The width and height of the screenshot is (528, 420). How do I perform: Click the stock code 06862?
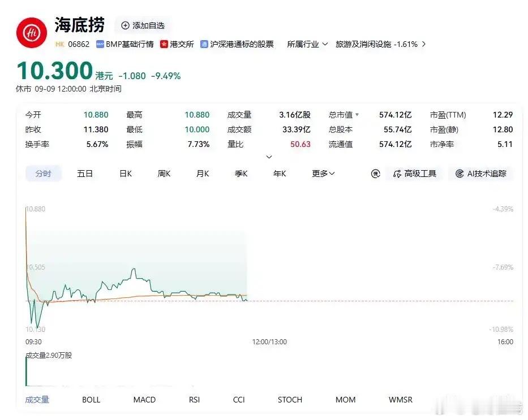pyautogui.click(x=79, y=44)
